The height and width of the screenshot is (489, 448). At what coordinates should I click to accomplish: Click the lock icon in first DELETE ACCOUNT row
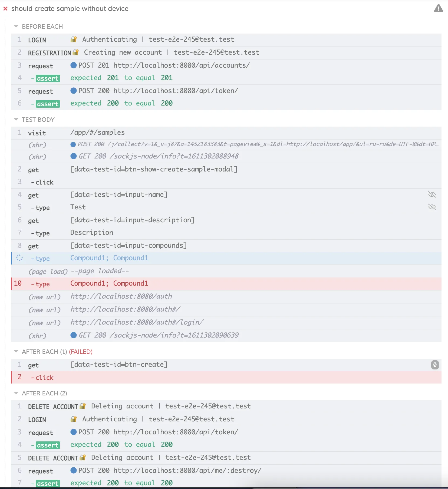(x=83, y=406)
